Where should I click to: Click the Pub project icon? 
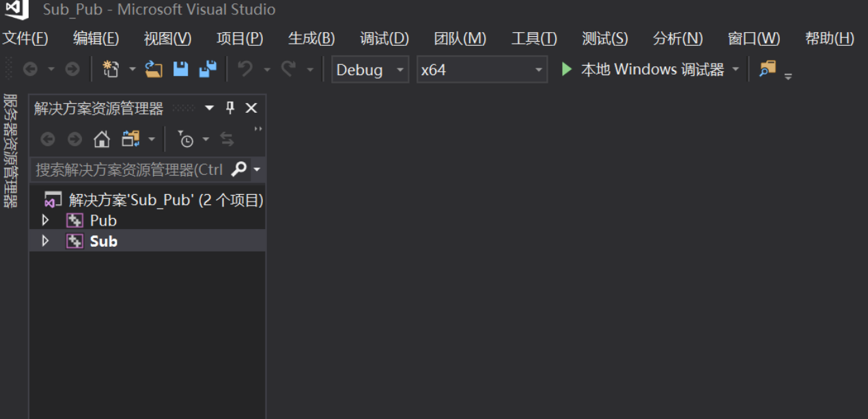(74, 220)
